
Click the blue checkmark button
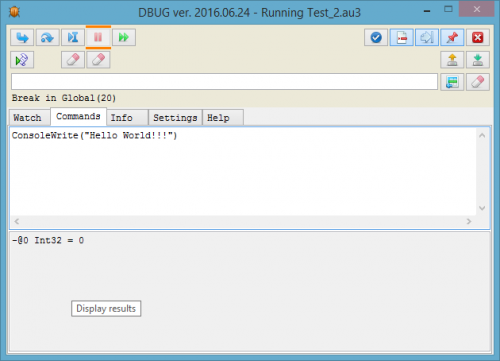[x=376, y=37]
